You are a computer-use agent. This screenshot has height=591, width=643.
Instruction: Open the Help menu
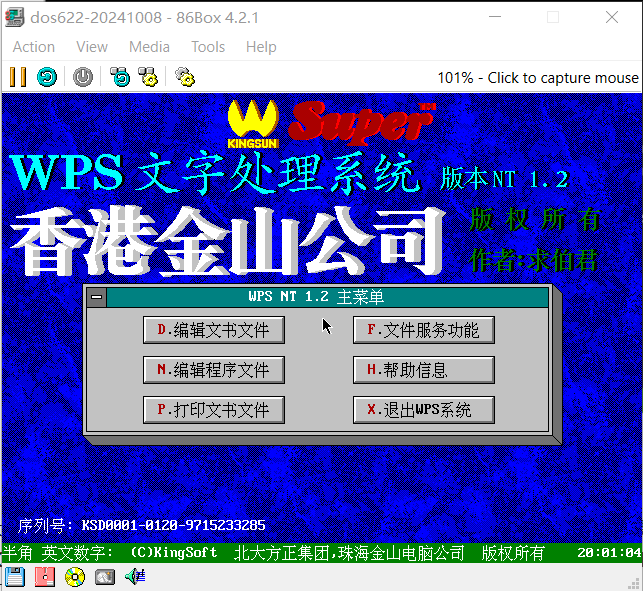261,47
